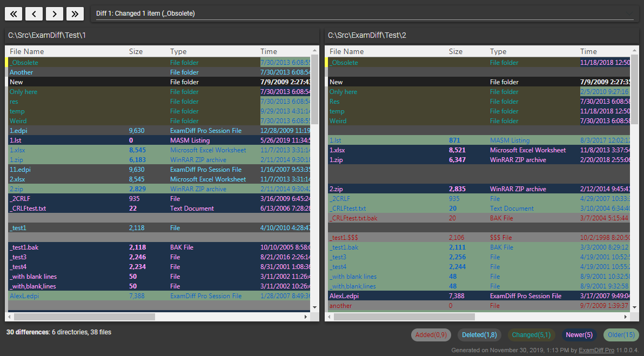Select New folder in left pane

[x=158, y=82]
